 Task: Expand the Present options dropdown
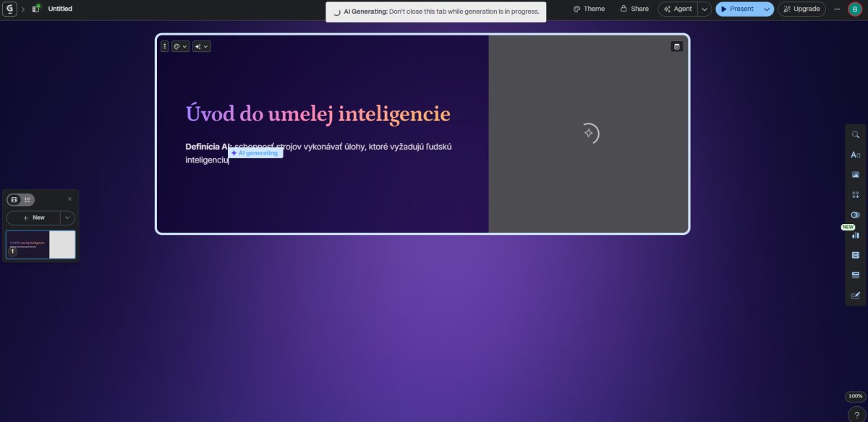(767, 9)
